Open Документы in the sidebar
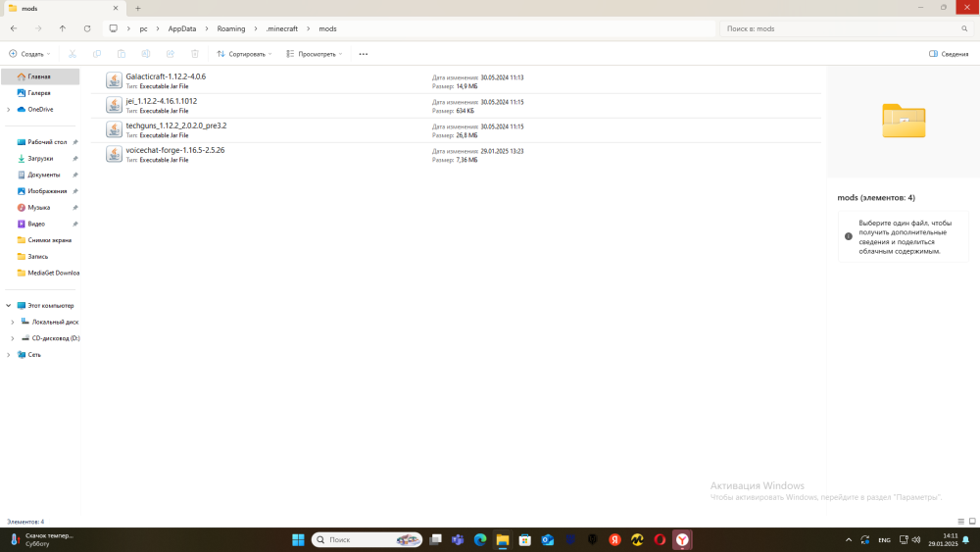The width and height of the screenshot is (980, 552). click(41, 175)
